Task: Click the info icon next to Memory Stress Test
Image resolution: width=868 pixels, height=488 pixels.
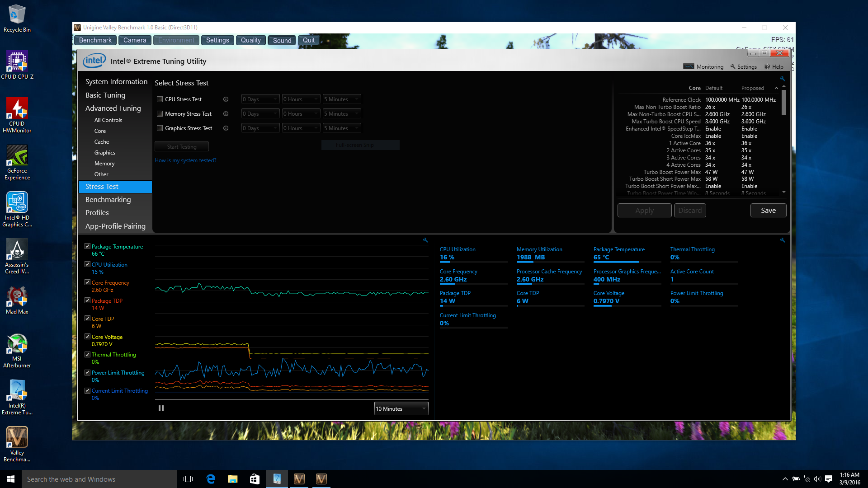Action: click(x=226, y=114)
